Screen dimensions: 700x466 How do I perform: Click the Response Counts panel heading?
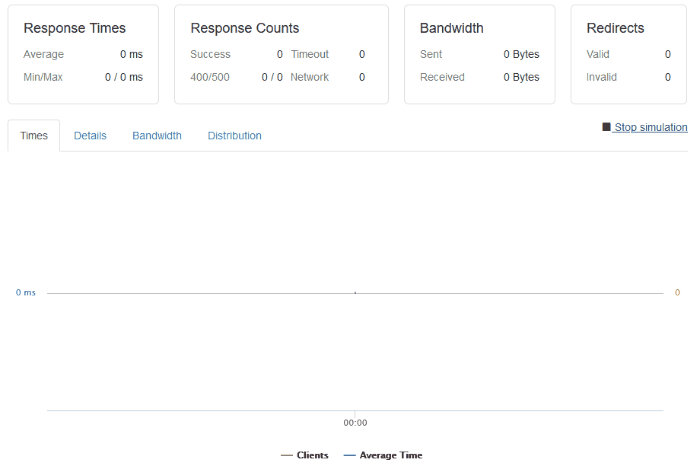pyautogui.click(x=245, y=29)
